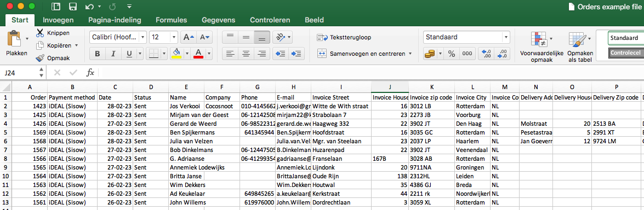The width and height of the screenshot is (644, 210).
Task: Switch to the Pagina-indeling tab
Action: coord(115,20)
